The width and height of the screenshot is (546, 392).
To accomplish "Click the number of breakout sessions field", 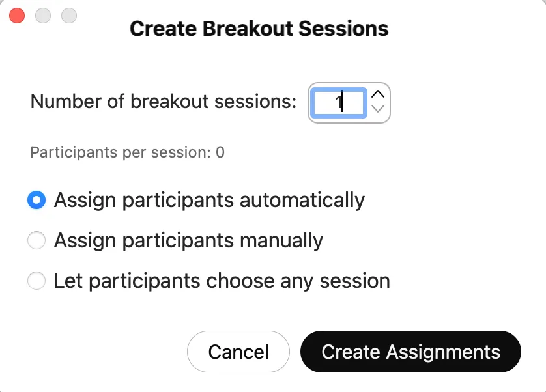I will pos(339,102).
